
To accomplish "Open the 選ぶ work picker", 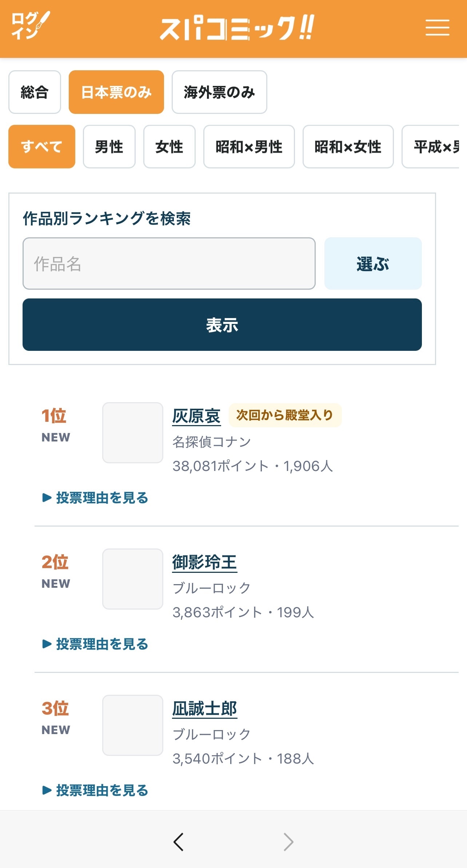I will [x=373, y=263].
